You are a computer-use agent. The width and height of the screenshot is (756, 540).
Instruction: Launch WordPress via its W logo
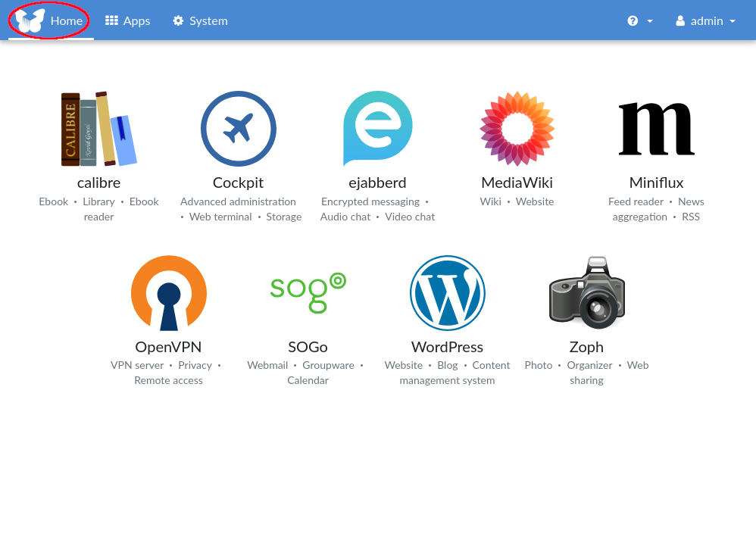[x=447, y=293]
